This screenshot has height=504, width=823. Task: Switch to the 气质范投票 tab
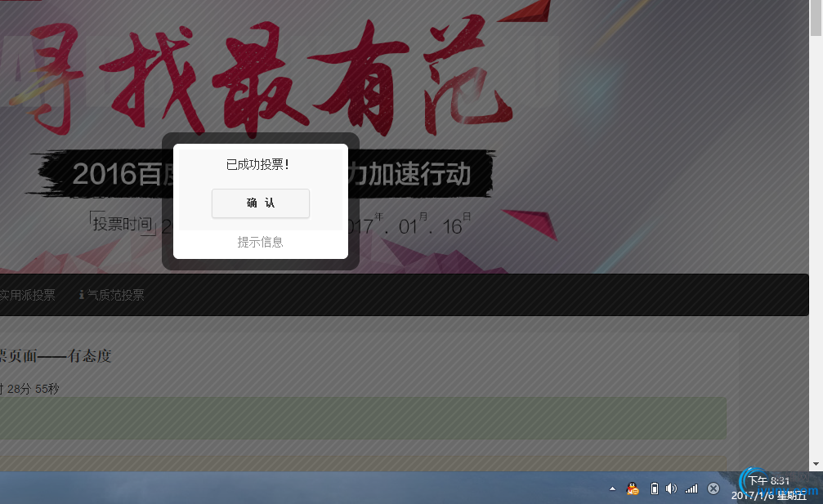point(115,295)
